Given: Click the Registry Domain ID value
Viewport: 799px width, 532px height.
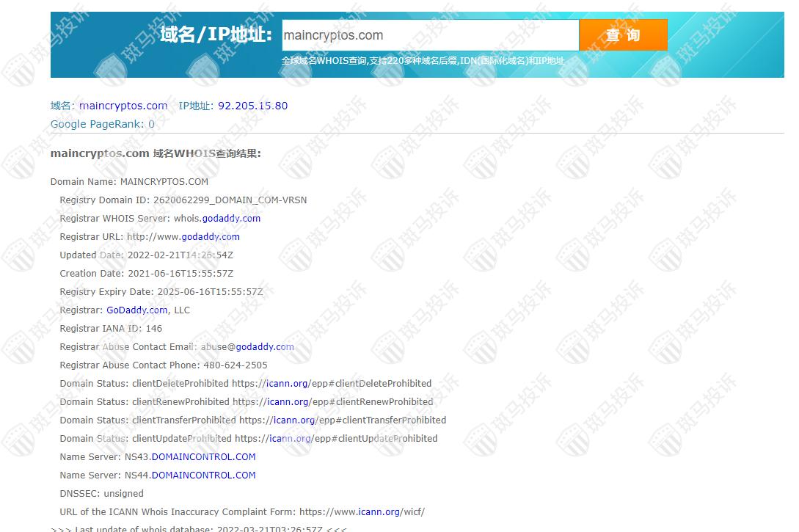Looking at the screenshot, I should point(230,200).
